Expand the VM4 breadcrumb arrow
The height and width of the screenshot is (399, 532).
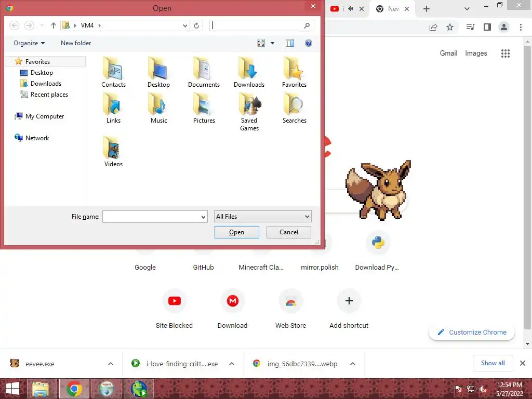(99, 25)
